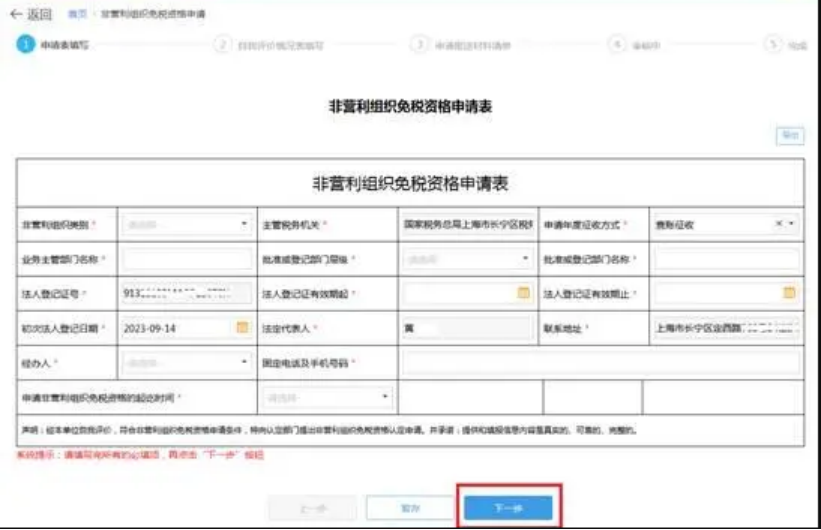821x530 pixels.
Task: Open the calendar for 法人登记证有效期止
Action: pos(790,293)
